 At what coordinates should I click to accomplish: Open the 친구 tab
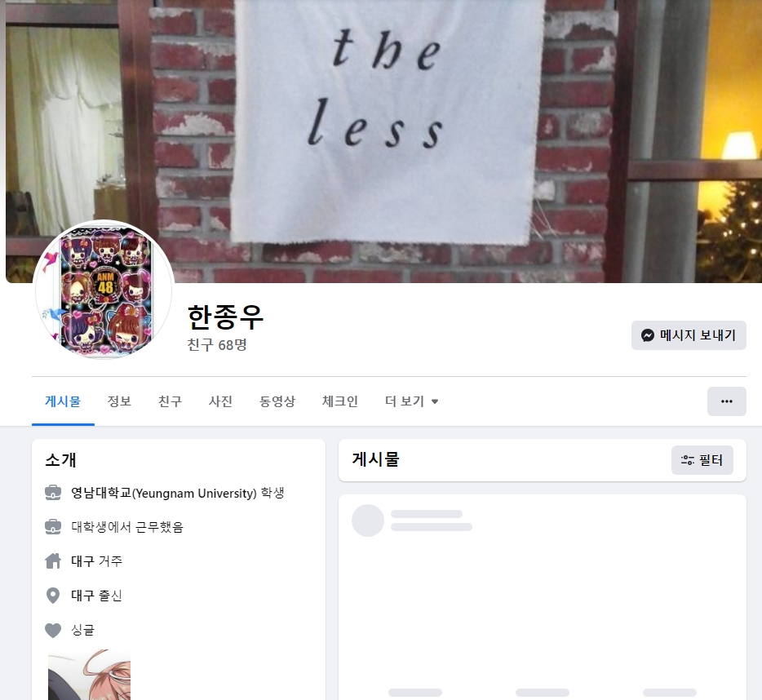click(x=170, y=401)
